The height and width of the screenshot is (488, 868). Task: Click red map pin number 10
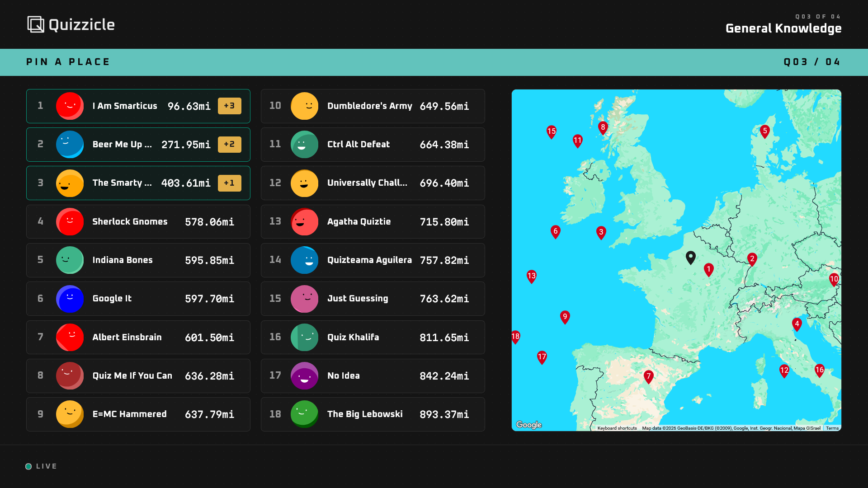pyautogui.click(x=834, y=280)
